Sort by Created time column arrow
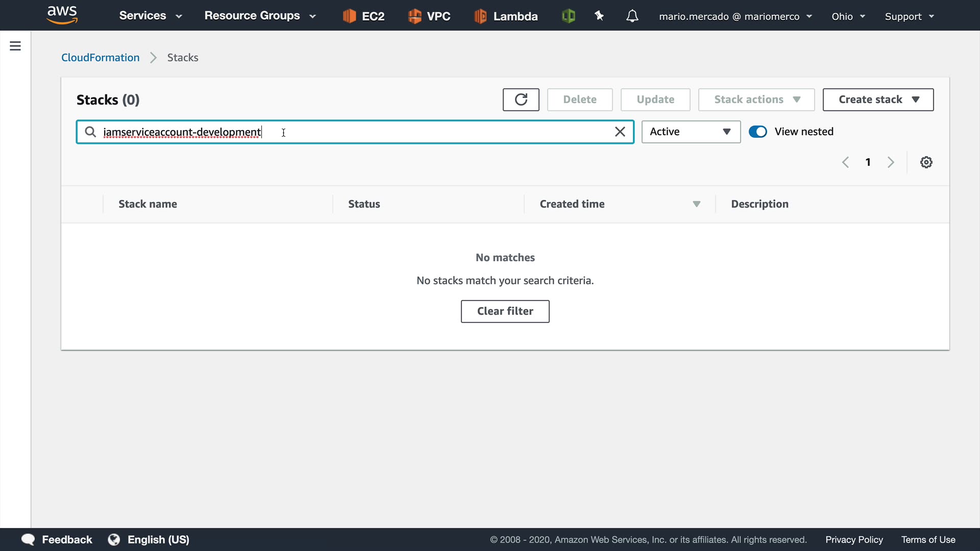Screen dimensions: 980x551 coord(696,204)
